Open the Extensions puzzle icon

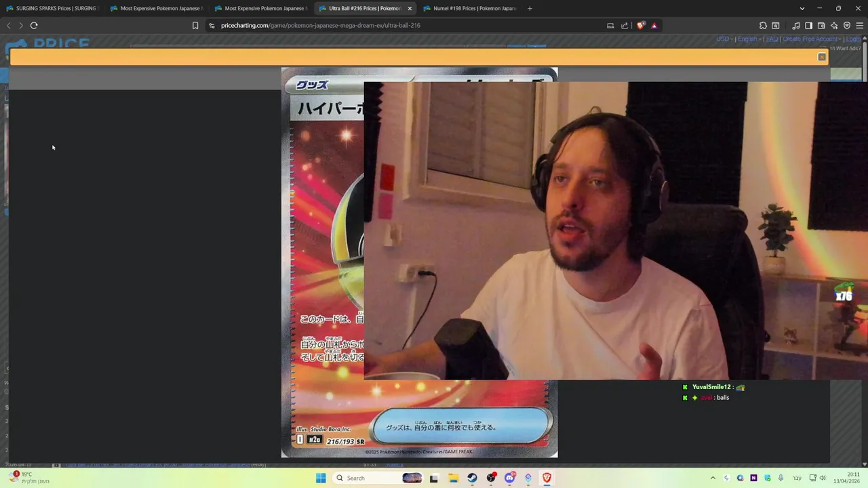763,26
